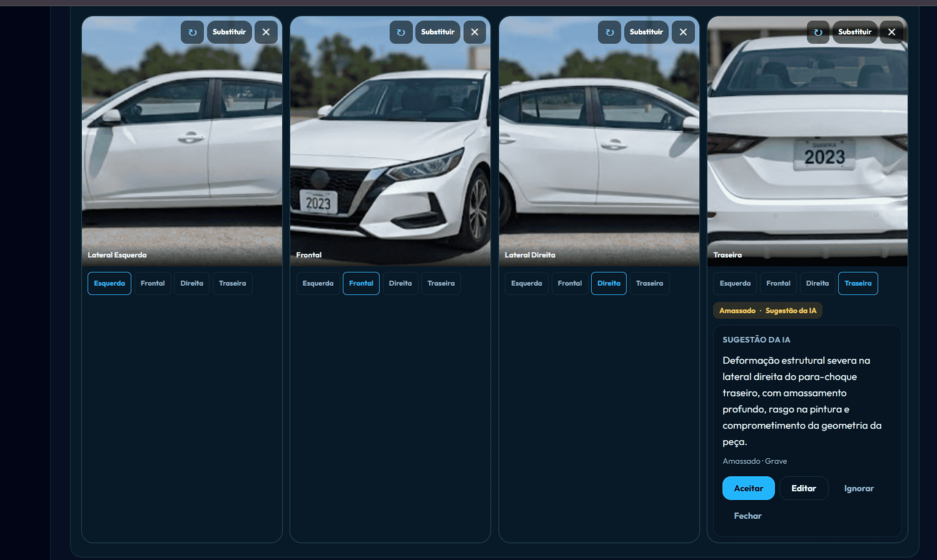Select Frontal on the Traseira card
This screenshot has height=560, width=937.
tap(778, 283)
